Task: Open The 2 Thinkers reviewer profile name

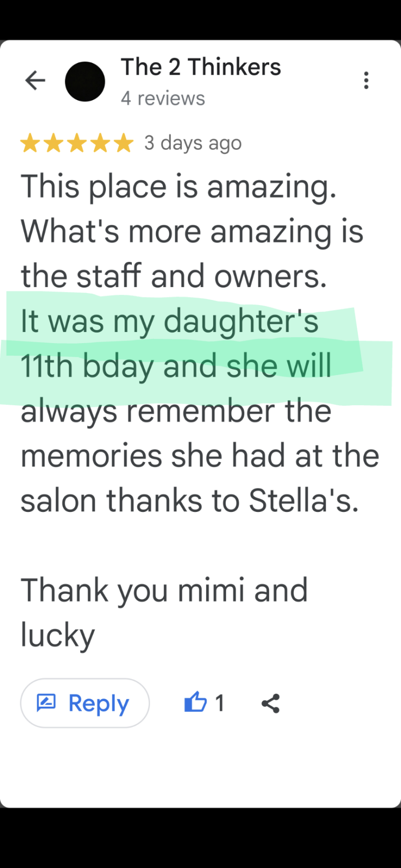Action: coord(200,67)
